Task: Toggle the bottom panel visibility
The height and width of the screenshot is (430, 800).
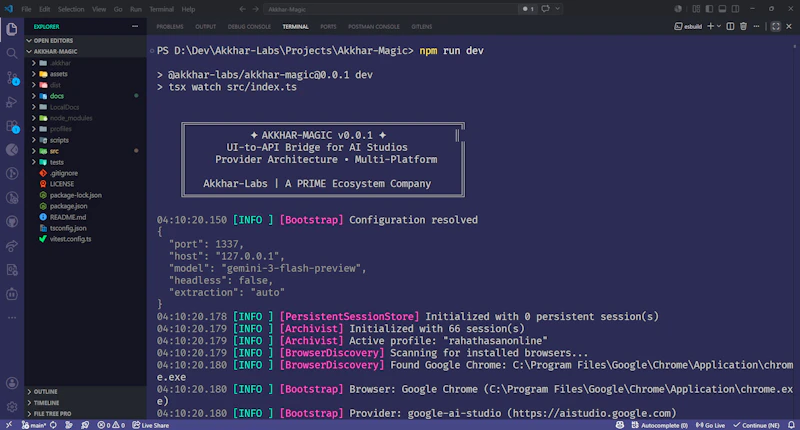Action: tap(722, 9)
